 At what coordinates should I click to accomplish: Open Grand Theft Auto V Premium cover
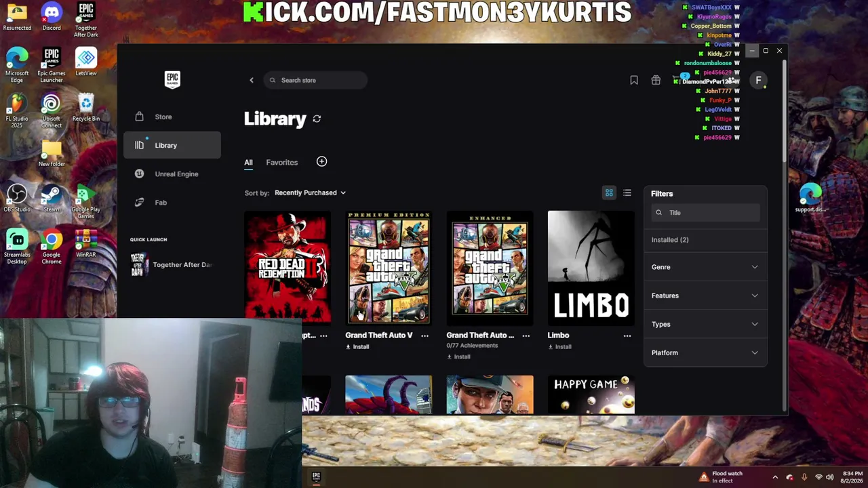389,268
